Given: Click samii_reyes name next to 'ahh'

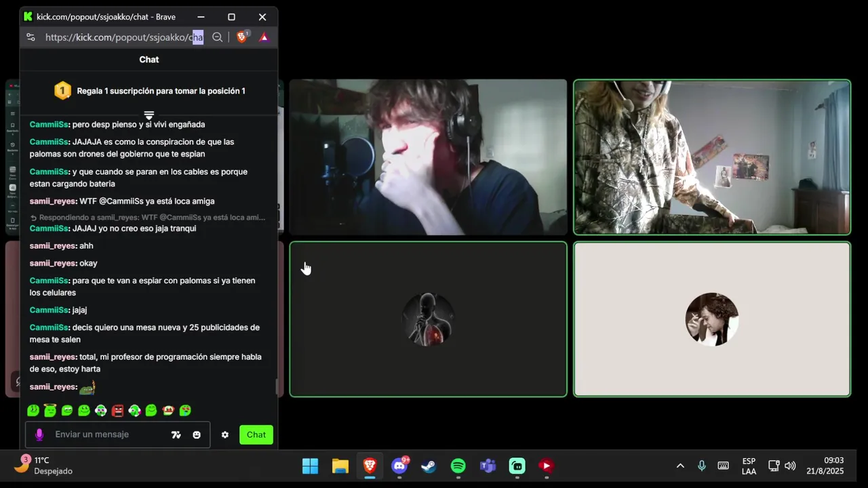Looking at the screenshot, I should [52, 246].
